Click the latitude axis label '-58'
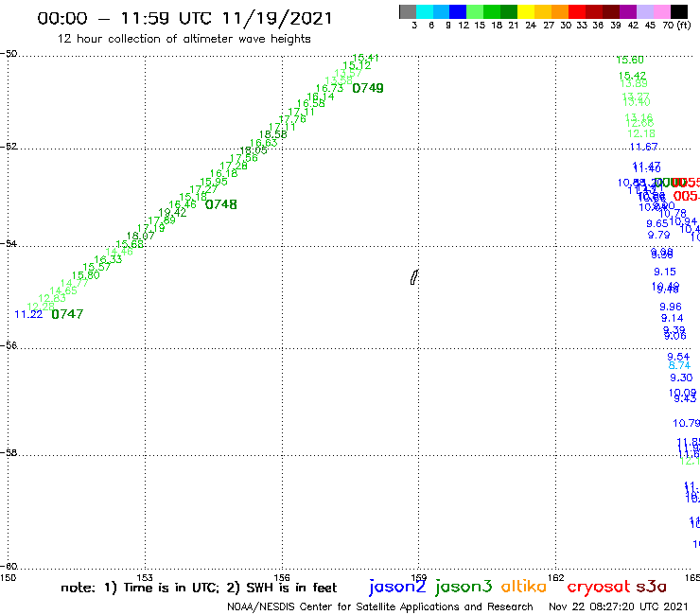The width and height of the screenshot is (700, 615). click(x=9, y=452)
